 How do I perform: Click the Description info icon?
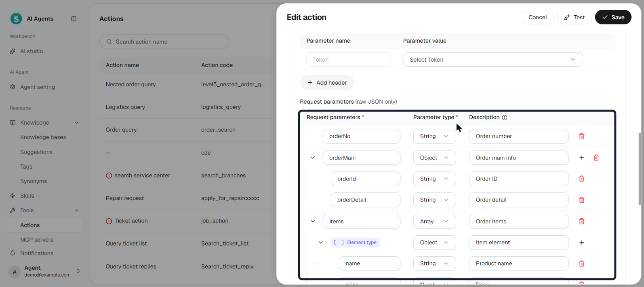[505, 118]
